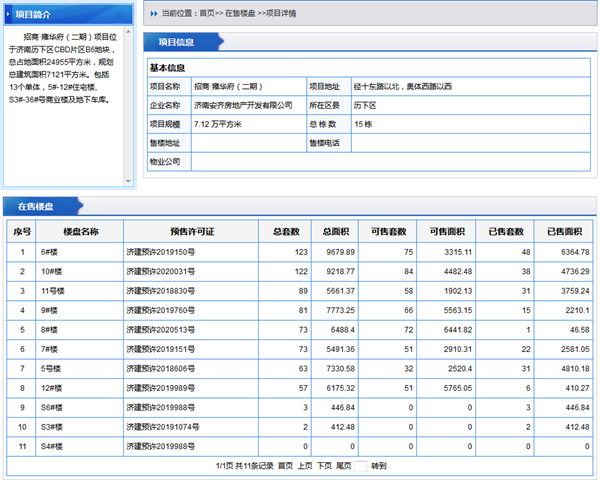
Task: Click the intro panel scroll-down arrow
Action: click(x=129, y=181)
